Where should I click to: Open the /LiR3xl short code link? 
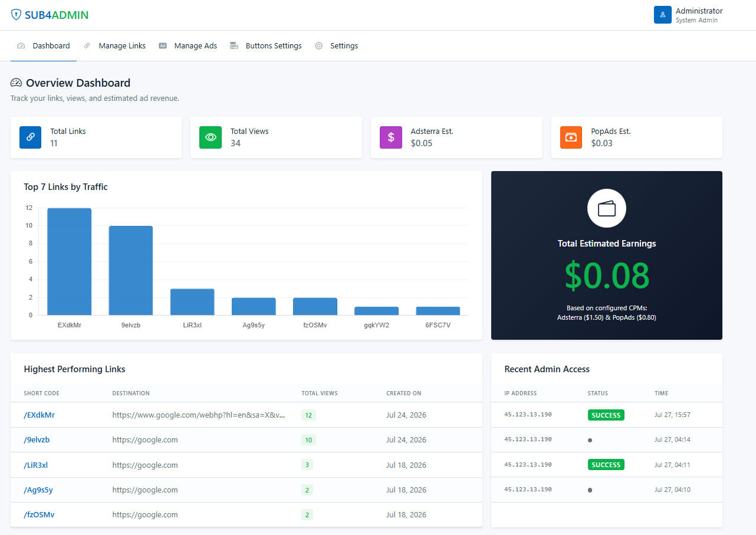[x=35, y=465]
